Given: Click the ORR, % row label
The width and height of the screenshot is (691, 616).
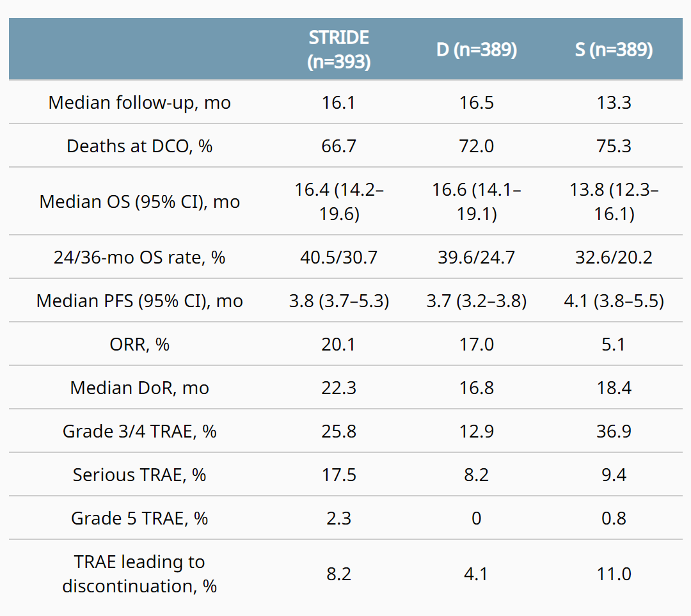Looking at the screenshot, I should [139, 344].
